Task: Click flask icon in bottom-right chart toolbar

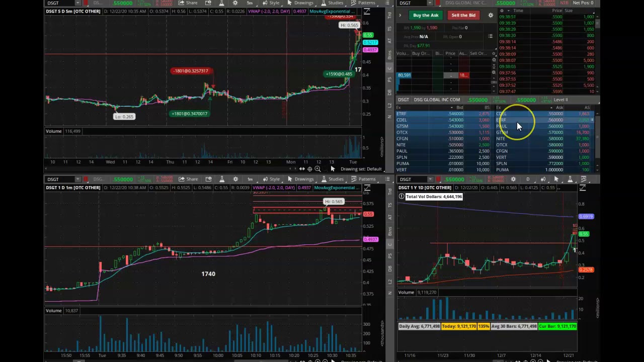Action: 571,179
